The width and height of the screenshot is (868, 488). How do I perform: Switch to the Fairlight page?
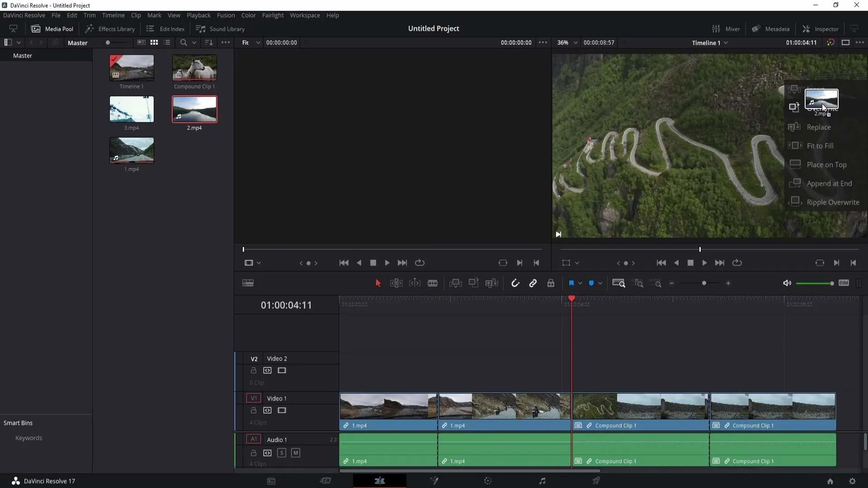[542, 481]
